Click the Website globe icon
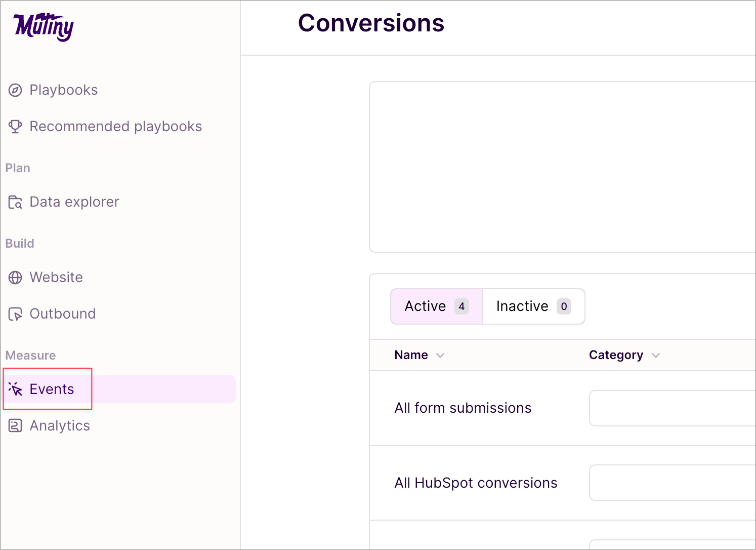Image resolution: width=756 pixels, height=550 pixels. pyautogui.click(x=15, y=277)
